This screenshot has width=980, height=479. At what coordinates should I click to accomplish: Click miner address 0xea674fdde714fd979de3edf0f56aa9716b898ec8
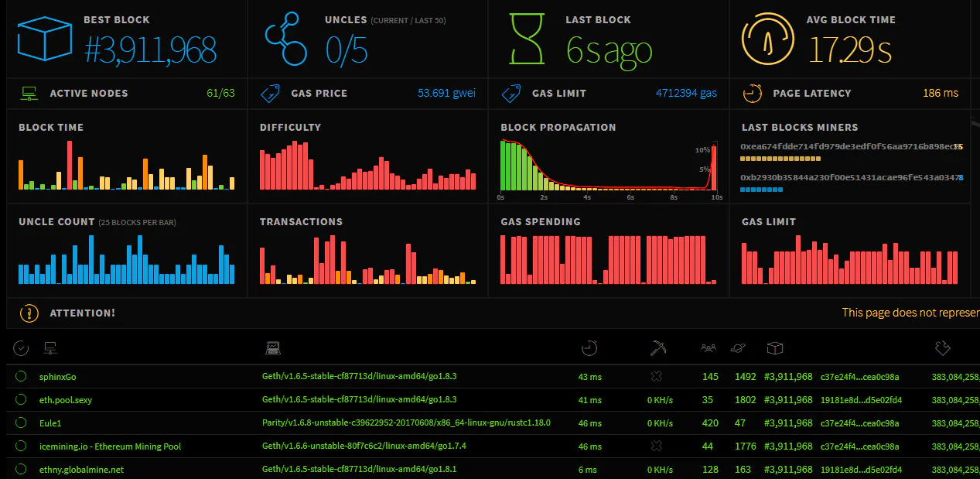(x=849, y=146)
